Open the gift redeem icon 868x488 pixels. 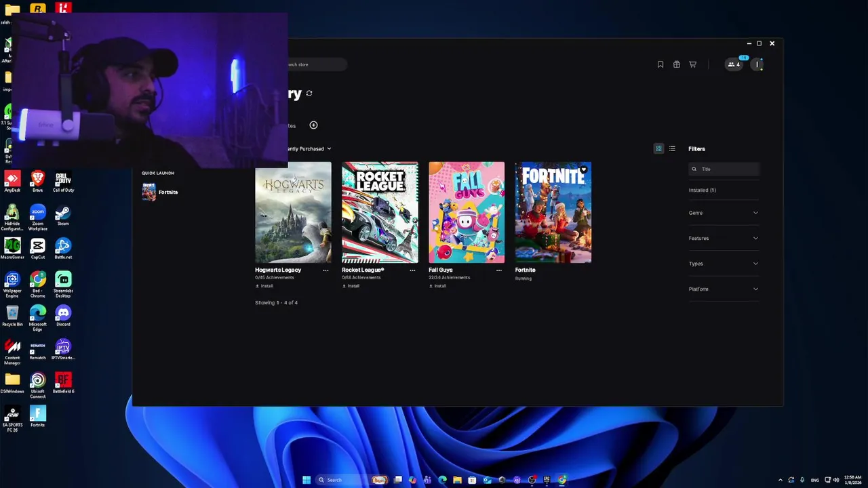click(677, 64)
